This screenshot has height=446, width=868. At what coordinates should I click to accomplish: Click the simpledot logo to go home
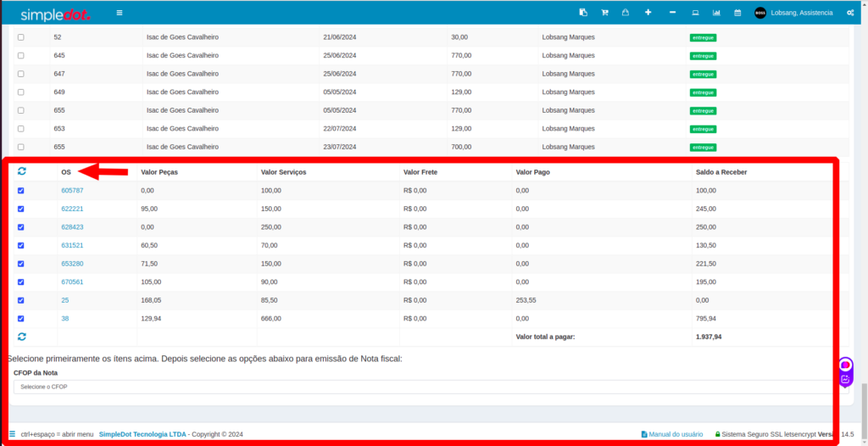pos(55,14)
